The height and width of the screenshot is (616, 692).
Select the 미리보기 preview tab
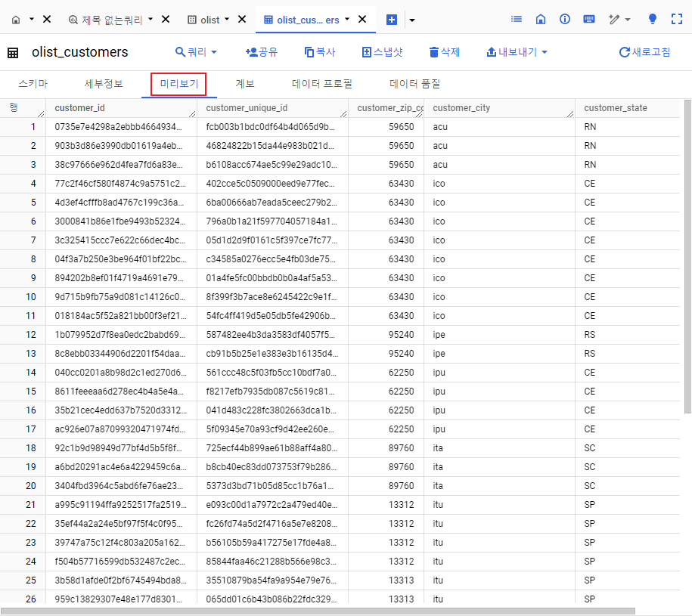pos(178,84)
